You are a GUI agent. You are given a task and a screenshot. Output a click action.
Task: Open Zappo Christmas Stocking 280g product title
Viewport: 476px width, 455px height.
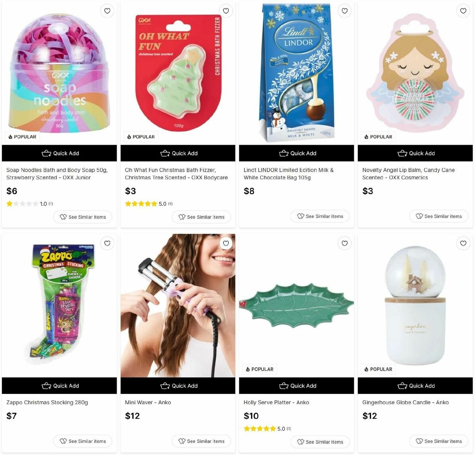tap(47, 402)
